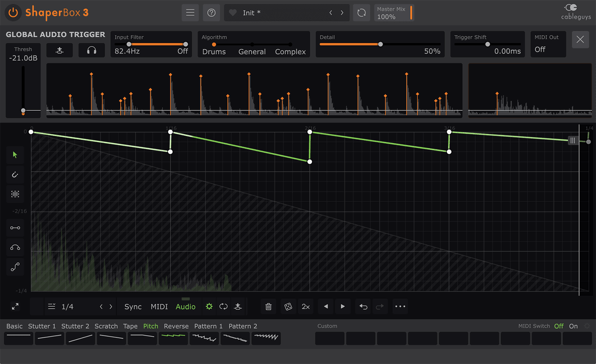
Task: Select the pointer edit tool
Action: [x=15, y=155]
